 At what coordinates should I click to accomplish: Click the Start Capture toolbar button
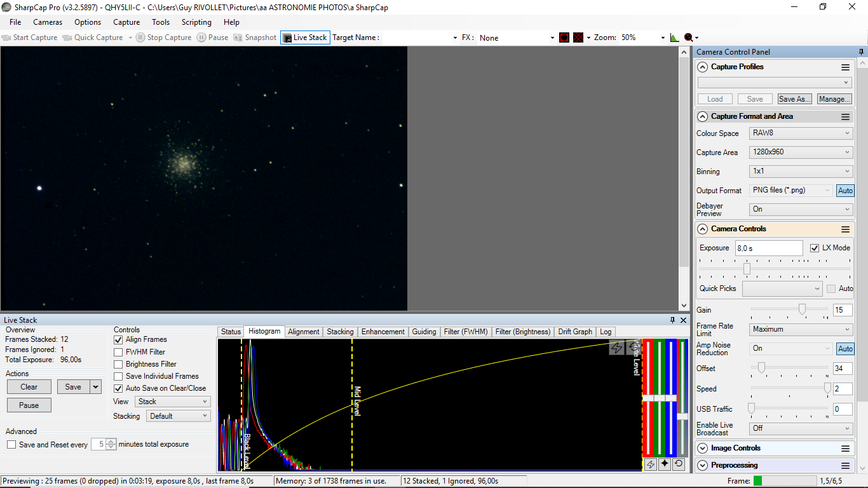click(x=30, y=37)
